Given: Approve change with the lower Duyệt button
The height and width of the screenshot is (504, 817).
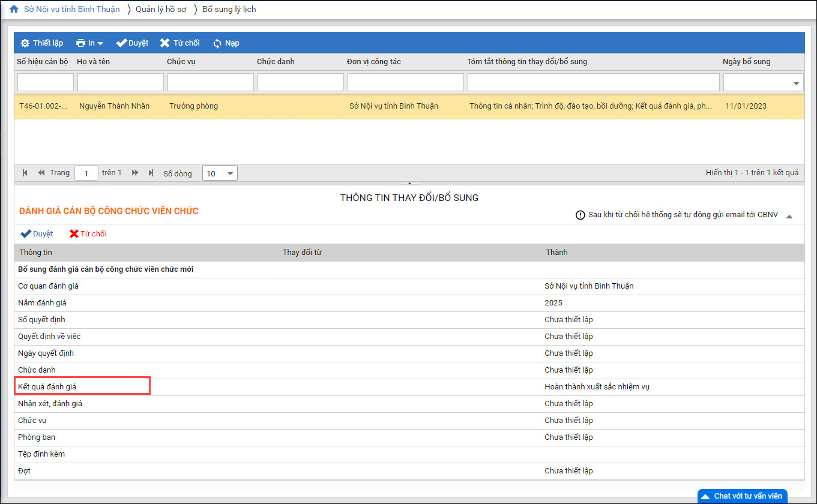Looking at the screenshot, I should 37,234.
